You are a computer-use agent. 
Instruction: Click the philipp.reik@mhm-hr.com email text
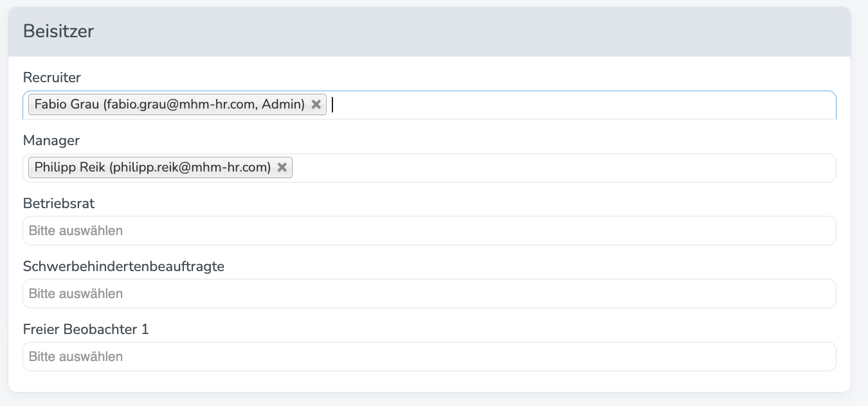coord(190,167)
